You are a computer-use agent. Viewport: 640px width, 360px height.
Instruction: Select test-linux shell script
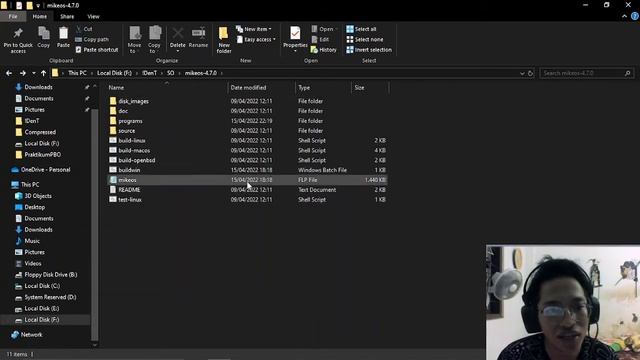pyautogui.click(x=247, y=199)
